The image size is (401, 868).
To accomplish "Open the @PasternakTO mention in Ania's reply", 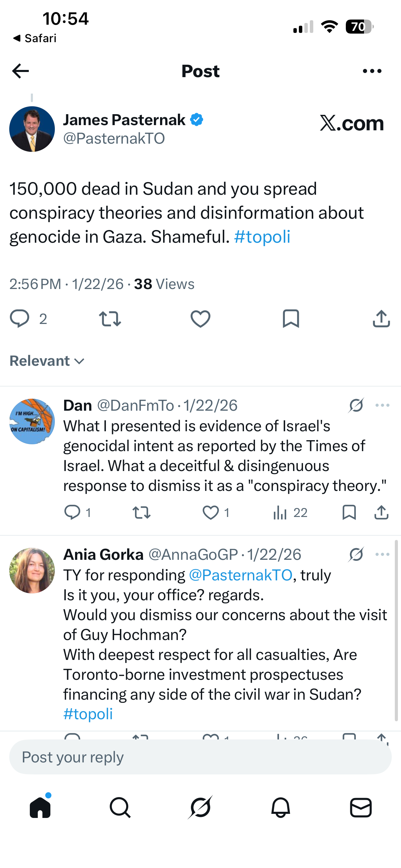I will (x=241, y=575).
